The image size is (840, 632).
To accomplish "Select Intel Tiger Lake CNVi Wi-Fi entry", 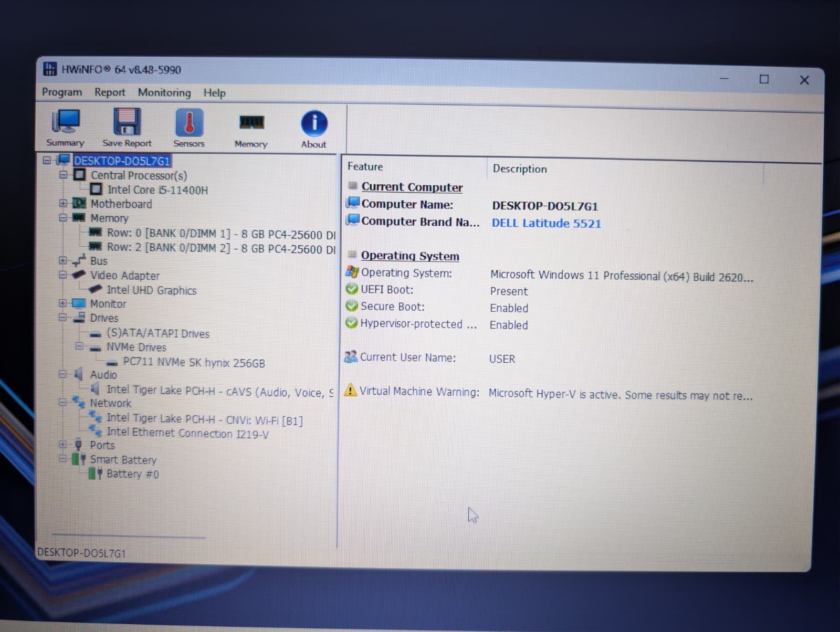I will [204, 419].
